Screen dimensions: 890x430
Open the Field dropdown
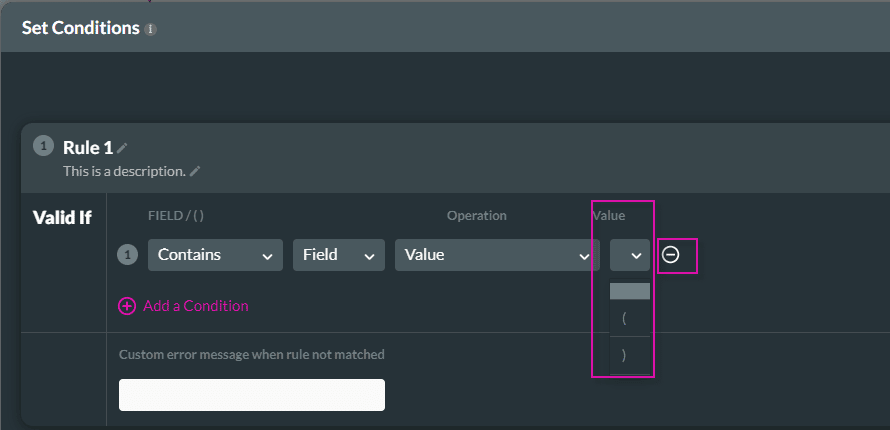pyautogui.click(x=338, y=255)
